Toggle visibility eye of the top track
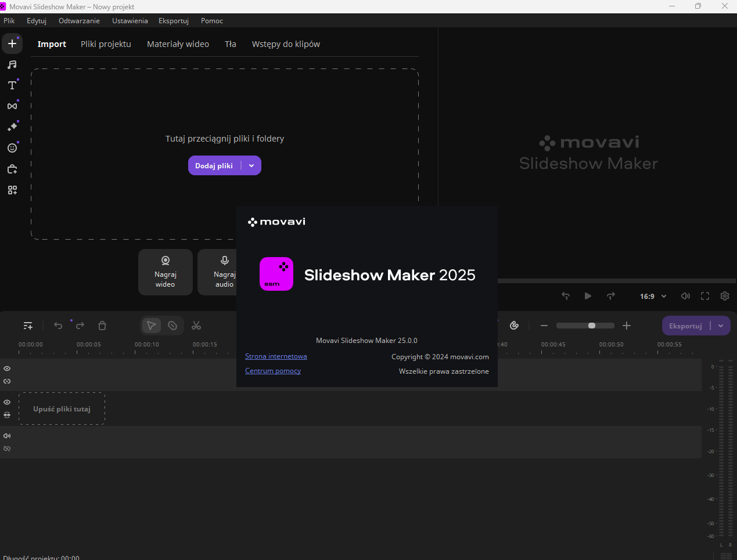Viewport: 737px width, 560px height. [x=7, y=368]
